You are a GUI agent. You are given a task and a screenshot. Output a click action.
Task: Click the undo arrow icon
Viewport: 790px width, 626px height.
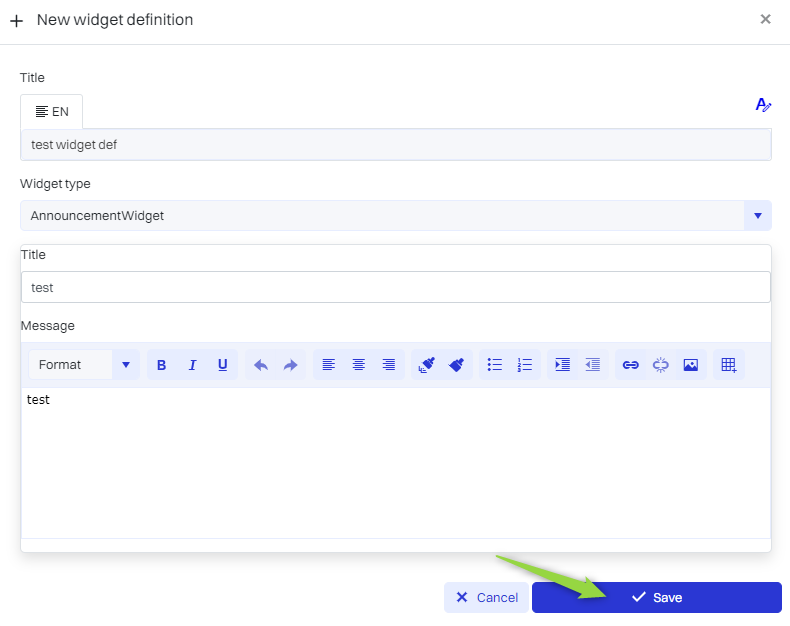(x=261, y=365)
